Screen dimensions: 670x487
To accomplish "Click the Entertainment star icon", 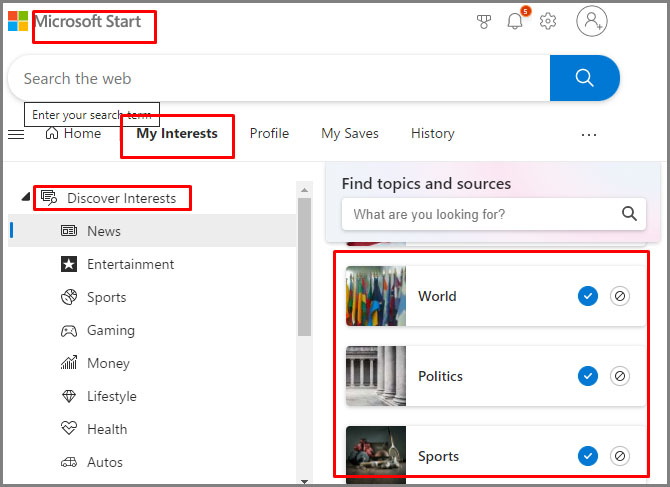I will pyautogui.click(x=69, y=264).
